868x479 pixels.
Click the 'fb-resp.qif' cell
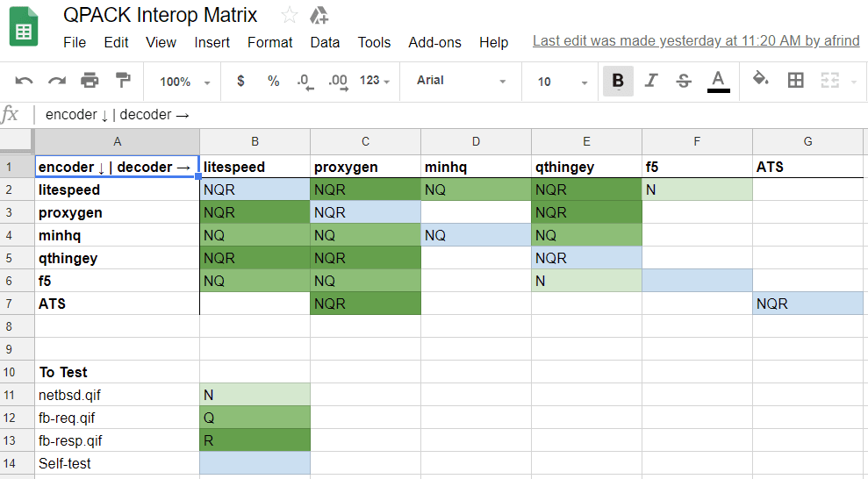pos(117,440)
